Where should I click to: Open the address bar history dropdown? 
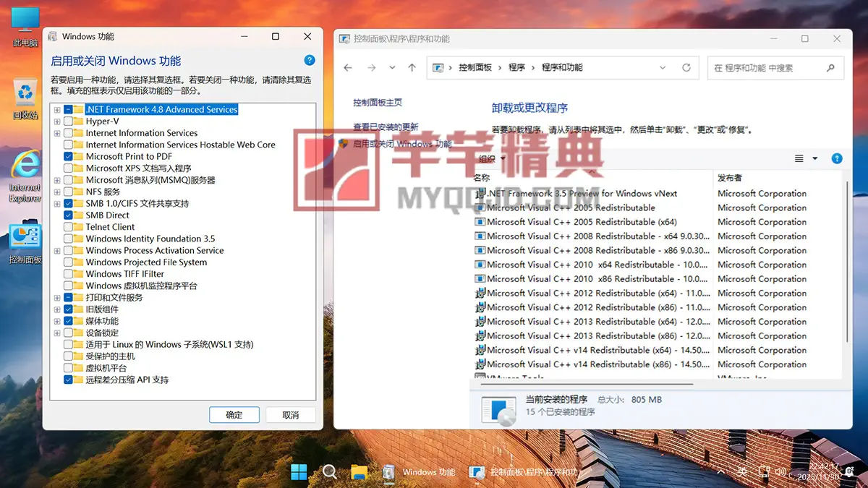[663, 68]
